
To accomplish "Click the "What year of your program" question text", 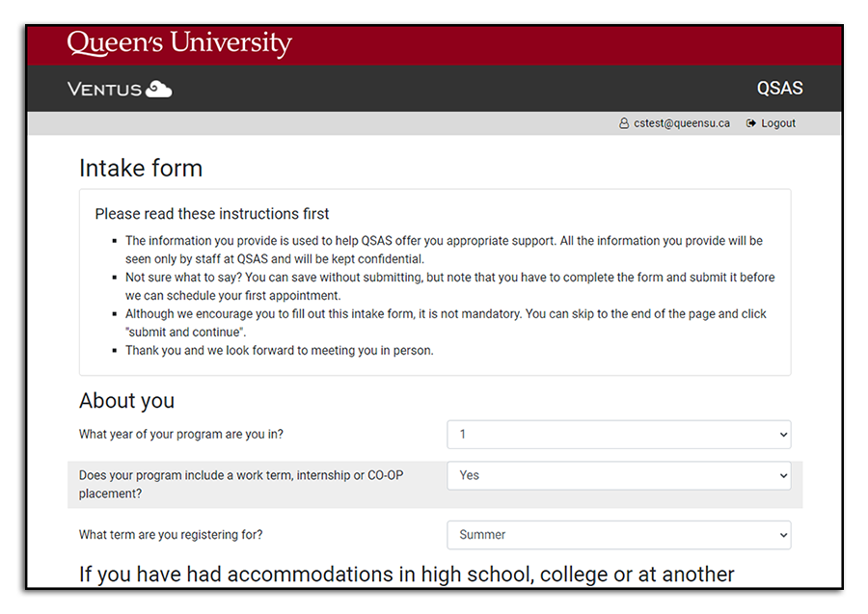I will 182,435.
